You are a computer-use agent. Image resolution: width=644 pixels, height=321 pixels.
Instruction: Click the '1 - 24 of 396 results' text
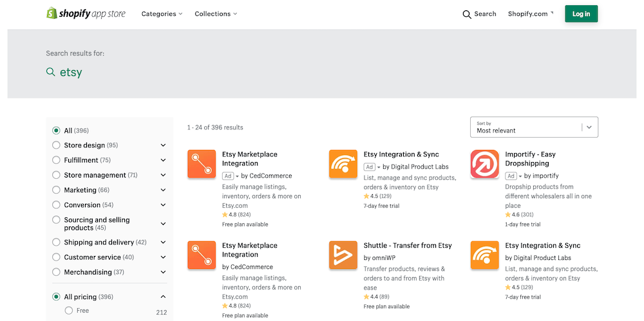215,127
